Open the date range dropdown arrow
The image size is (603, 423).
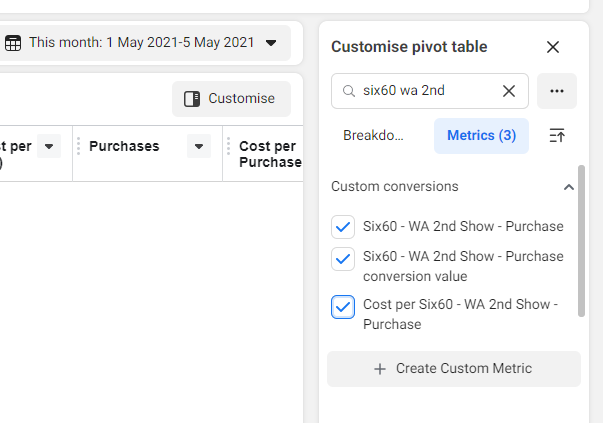tap(271, 43)
